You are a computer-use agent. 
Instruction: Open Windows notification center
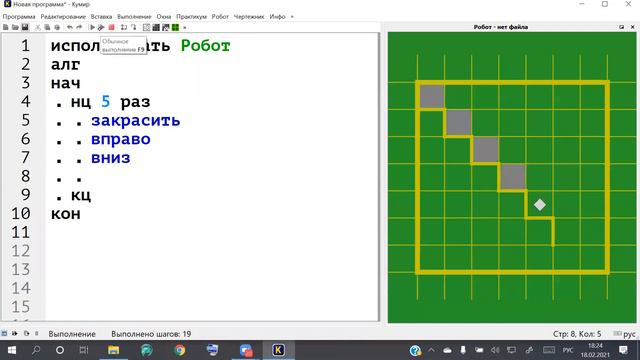click(623, 350)
